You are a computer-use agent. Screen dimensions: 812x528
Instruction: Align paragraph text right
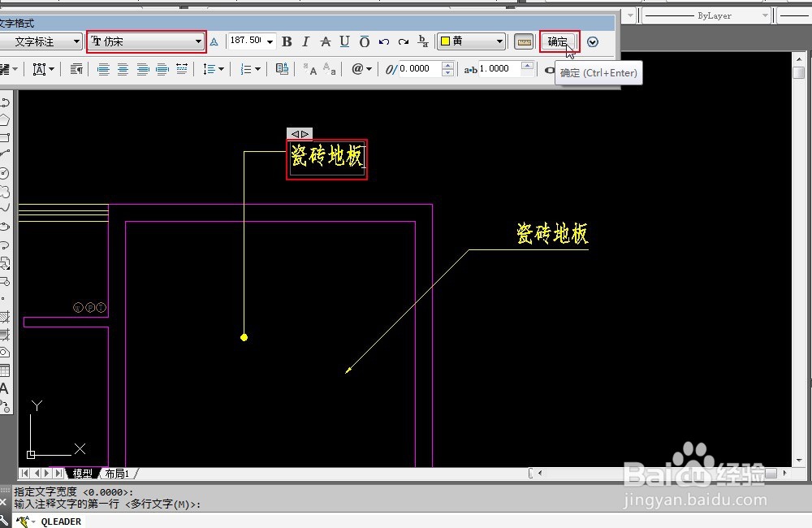(x=142, y=69)
